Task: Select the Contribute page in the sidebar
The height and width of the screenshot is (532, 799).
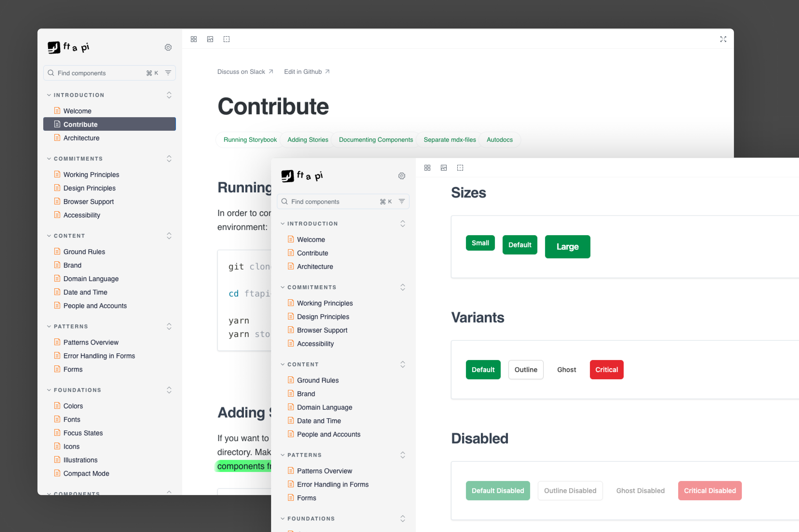Action: [81, 124]
